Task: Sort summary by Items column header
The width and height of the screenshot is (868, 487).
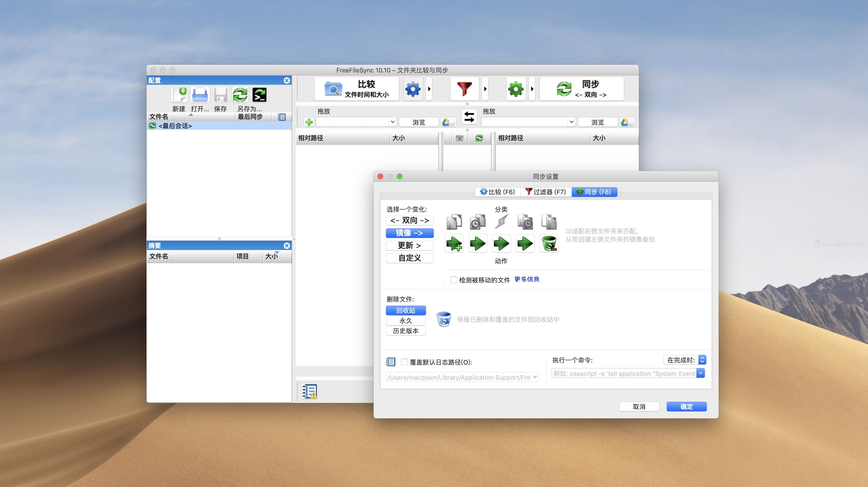Action: tap(248, 256)
